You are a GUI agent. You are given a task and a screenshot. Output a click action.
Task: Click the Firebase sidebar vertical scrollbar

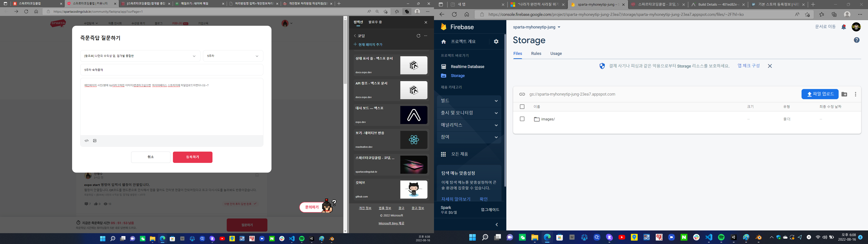[505, 110]
